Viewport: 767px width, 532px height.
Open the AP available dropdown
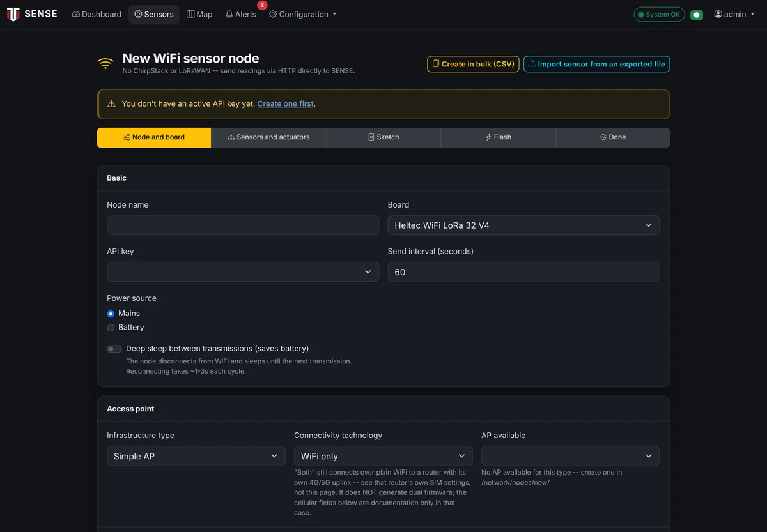click(x=570, y=456)
